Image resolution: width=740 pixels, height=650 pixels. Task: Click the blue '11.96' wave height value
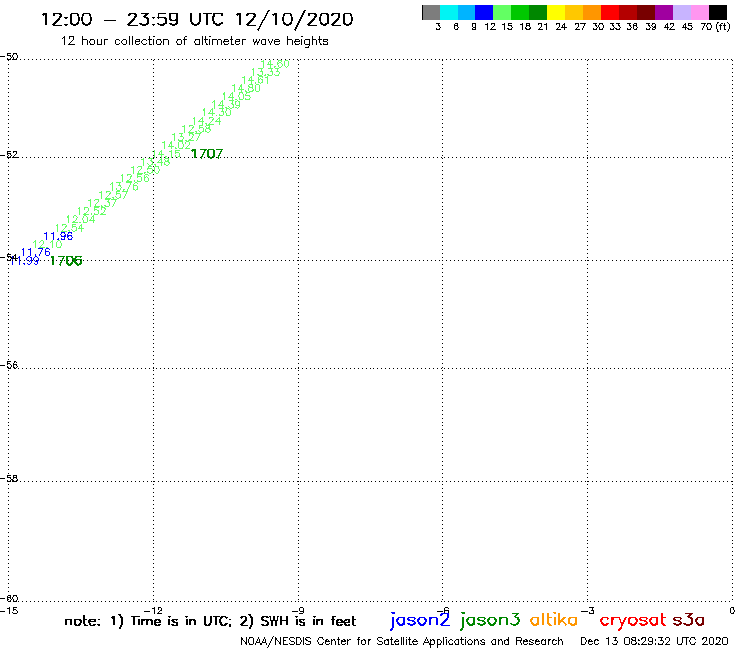tap(58, 236)
